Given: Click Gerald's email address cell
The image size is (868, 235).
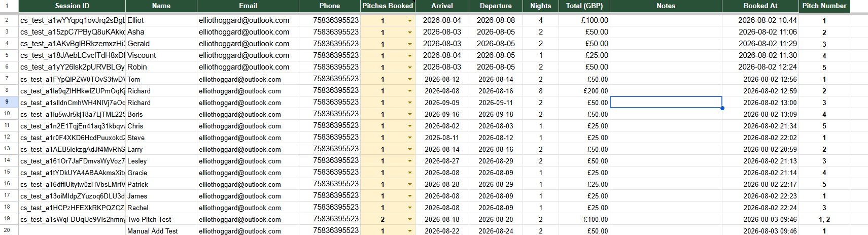Looking at the screenshot, I should pos(248,44).
